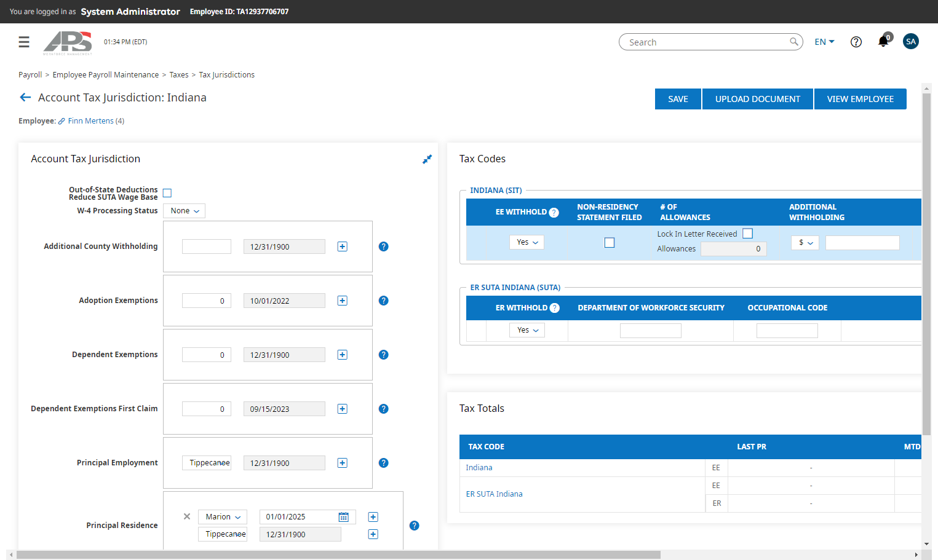Add a row to Dependent Exemptions First Claim
Viewport: 938px width, 560px height.
(x=343, y=409)
